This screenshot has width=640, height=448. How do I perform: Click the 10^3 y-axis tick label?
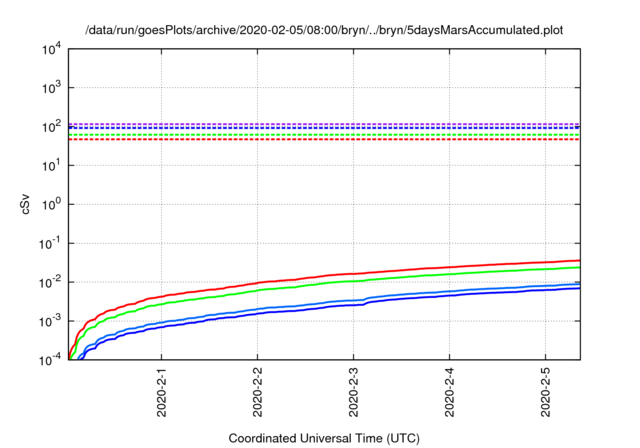pyautogui.click(x=52, y=87)
